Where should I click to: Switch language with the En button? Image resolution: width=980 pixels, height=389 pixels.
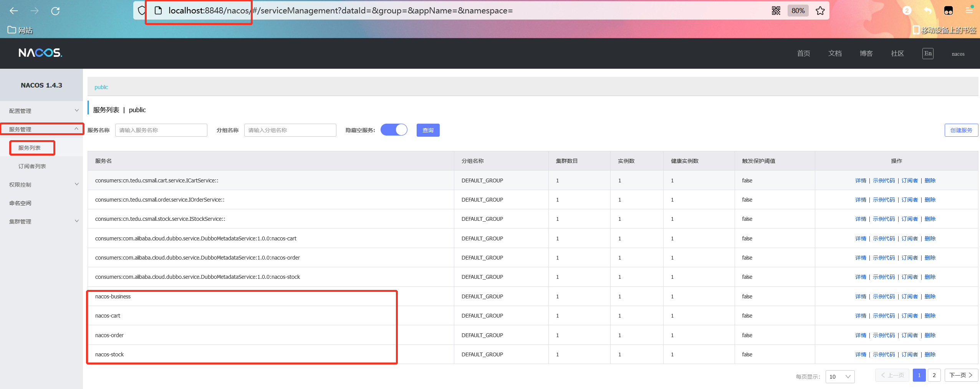point(928,53)
